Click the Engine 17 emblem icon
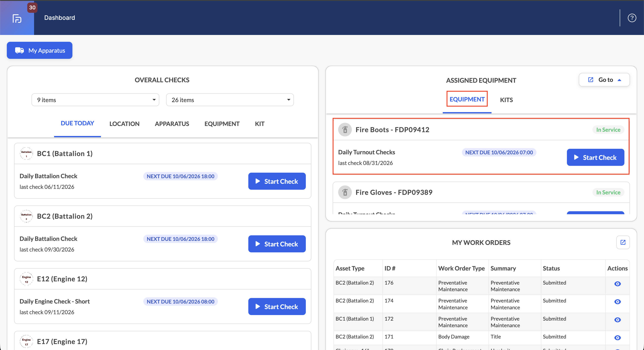The image size is (644, 350). tap(26, 341)
